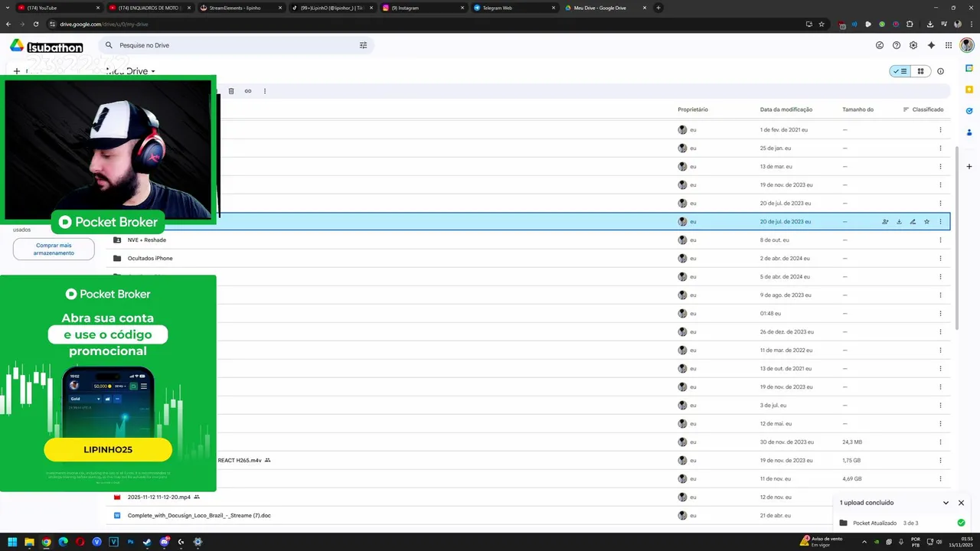
Task: Open the Google Tasks side panel
Action: click(x=969, y=111)
